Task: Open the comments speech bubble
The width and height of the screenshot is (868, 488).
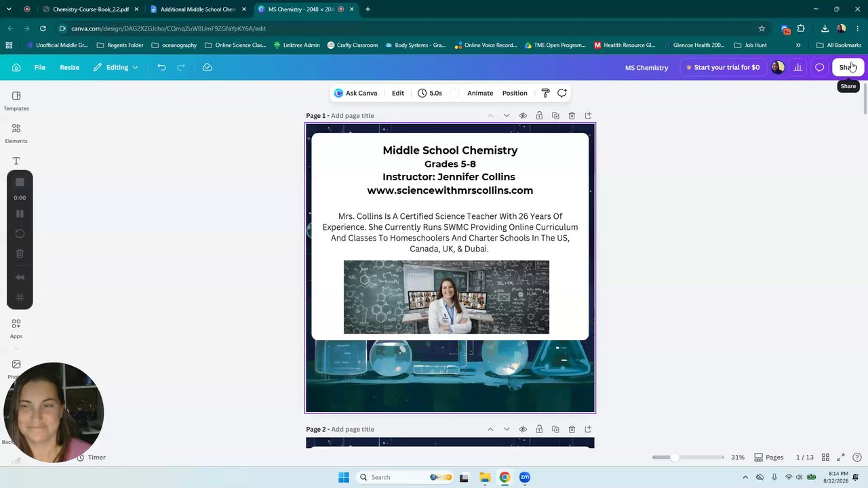Action: pyautogui.click(x=819, y=67)
